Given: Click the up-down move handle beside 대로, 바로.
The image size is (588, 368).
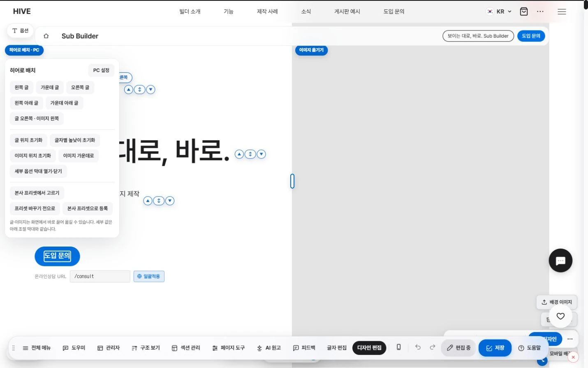Looking at the screenshot, I should [x=250, y=154].
